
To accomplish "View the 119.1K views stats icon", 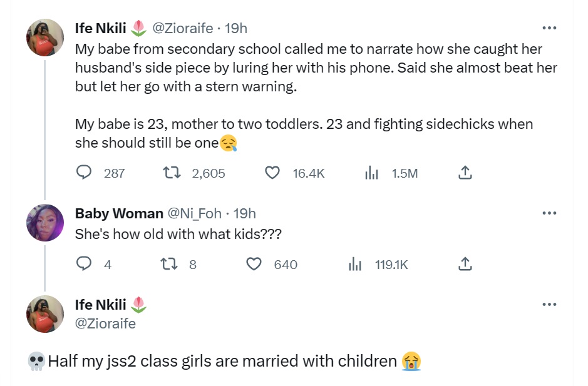I will click(355, 265).
